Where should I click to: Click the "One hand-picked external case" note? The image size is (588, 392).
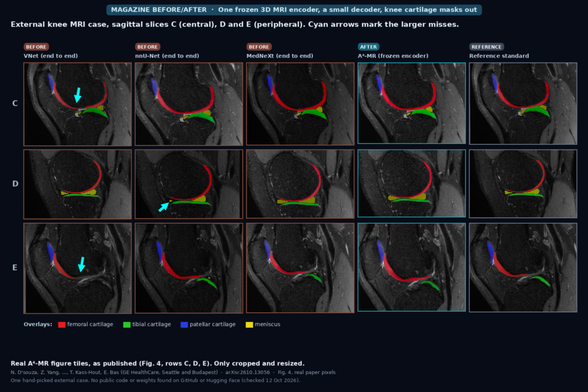pos(155,381)
